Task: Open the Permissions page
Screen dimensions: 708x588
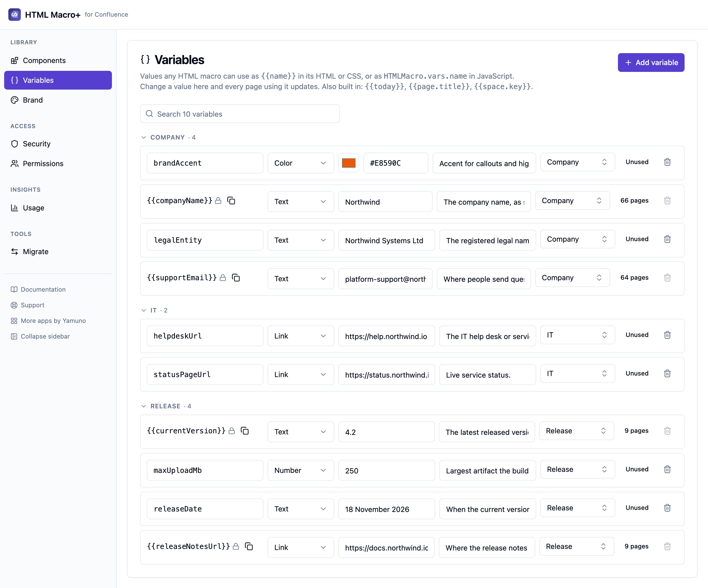Action: click(58, 164)
